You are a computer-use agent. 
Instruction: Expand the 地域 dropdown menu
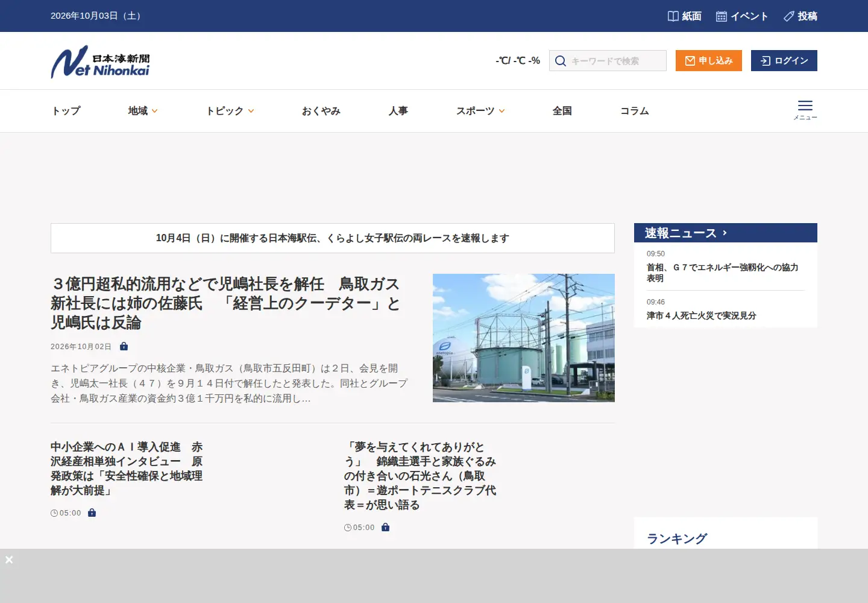[143, 111]
